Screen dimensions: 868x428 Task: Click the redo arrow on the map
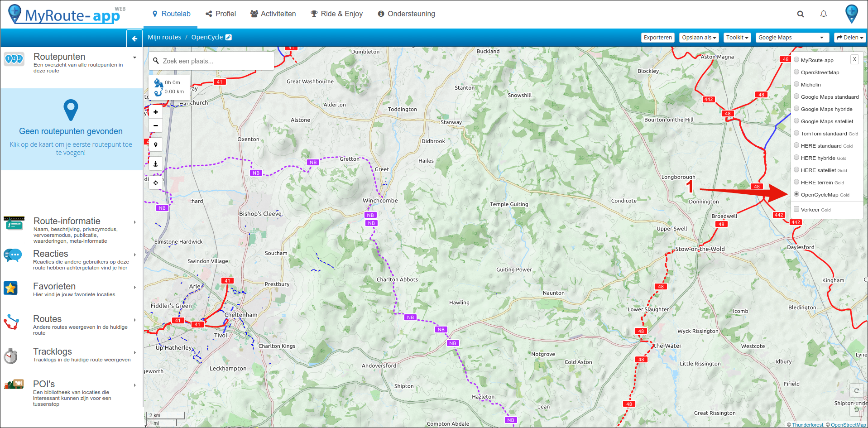(856, 390)
